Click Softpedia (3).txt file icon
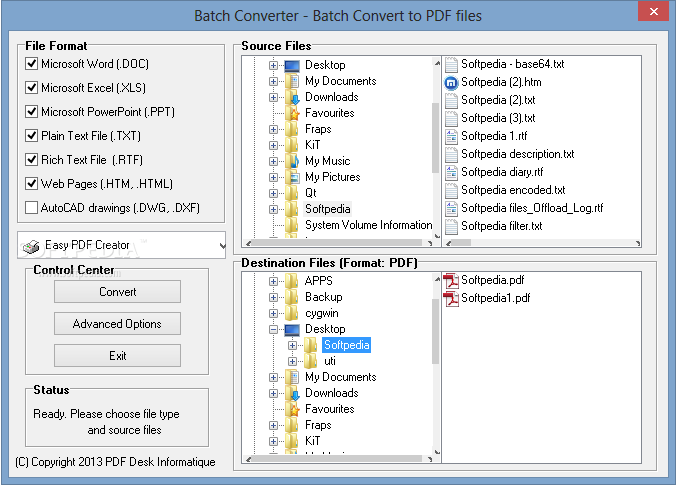 451,119
